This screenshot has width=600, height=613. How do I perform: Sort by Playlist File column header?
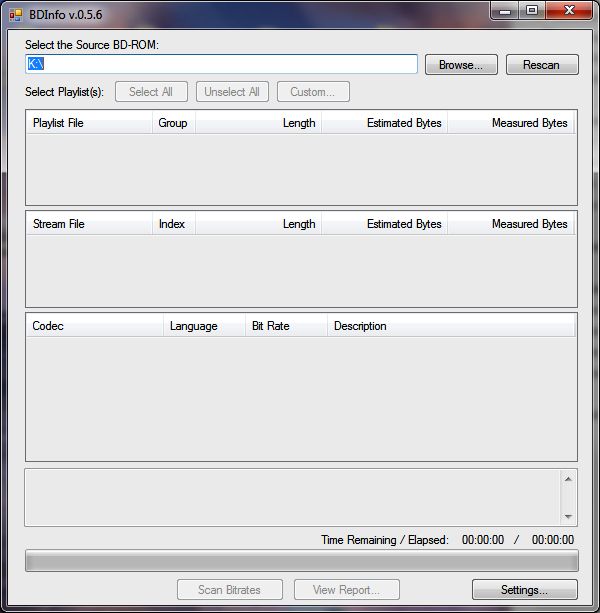tap(89, 123)
